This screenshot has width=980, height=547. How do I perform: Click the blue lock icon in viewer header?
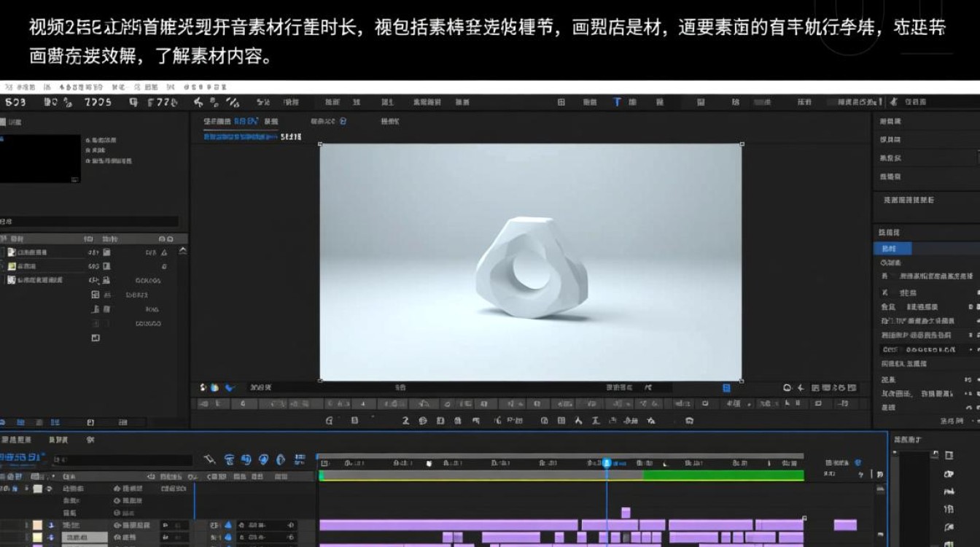(x=343, y=121)
